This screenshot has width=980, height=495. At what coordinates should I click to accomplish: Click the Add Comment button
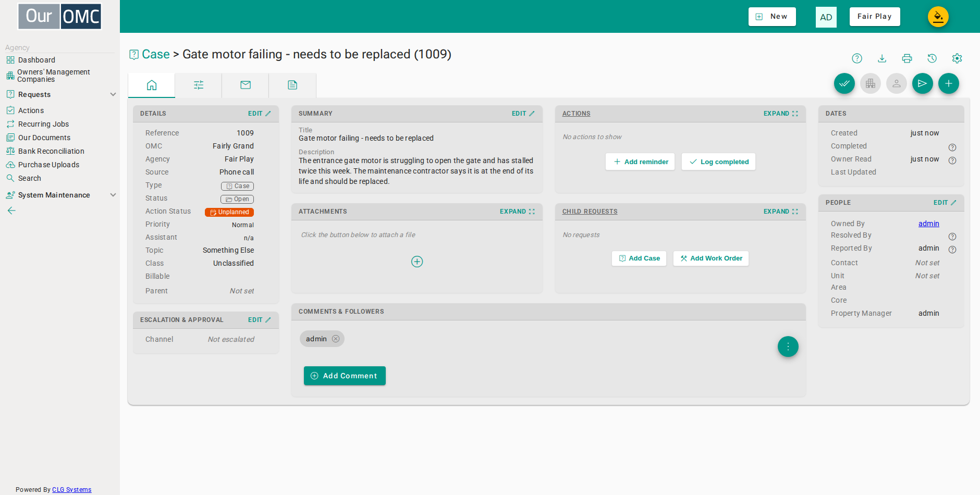tap(345, 376)
